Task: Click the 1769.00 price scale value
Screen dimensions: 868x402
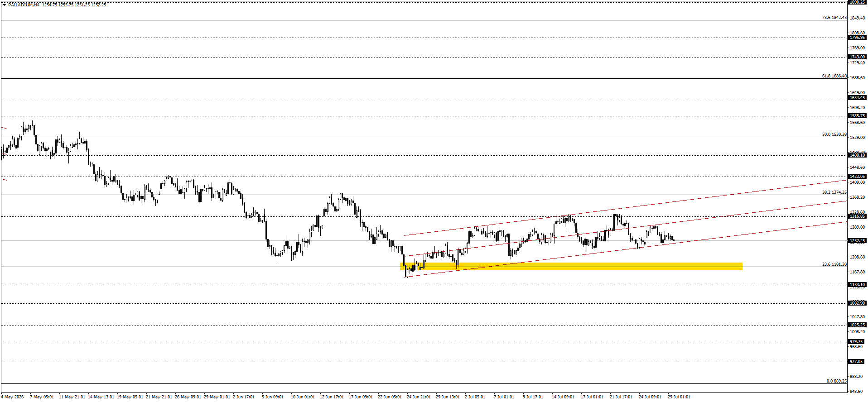Action: tap(857, 48)
